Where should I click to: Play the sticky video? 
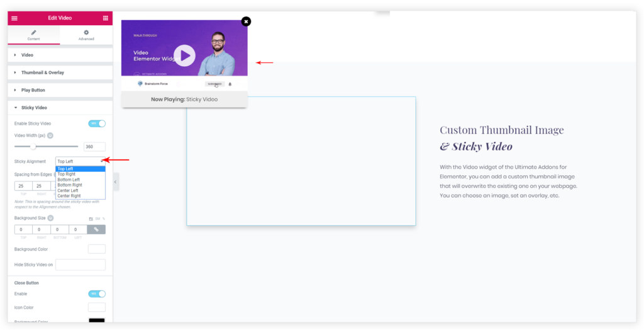[x=184, y=55]
